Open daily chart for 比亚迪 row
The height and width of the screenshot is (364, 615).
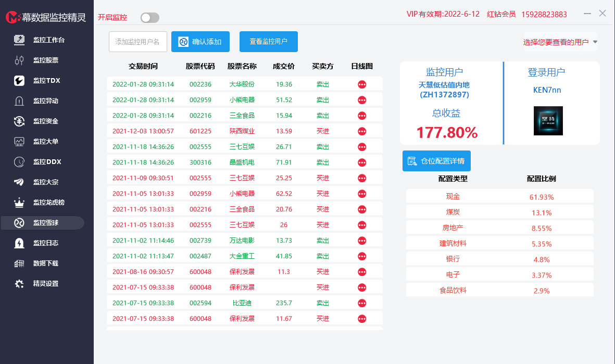tap(362, 303)
